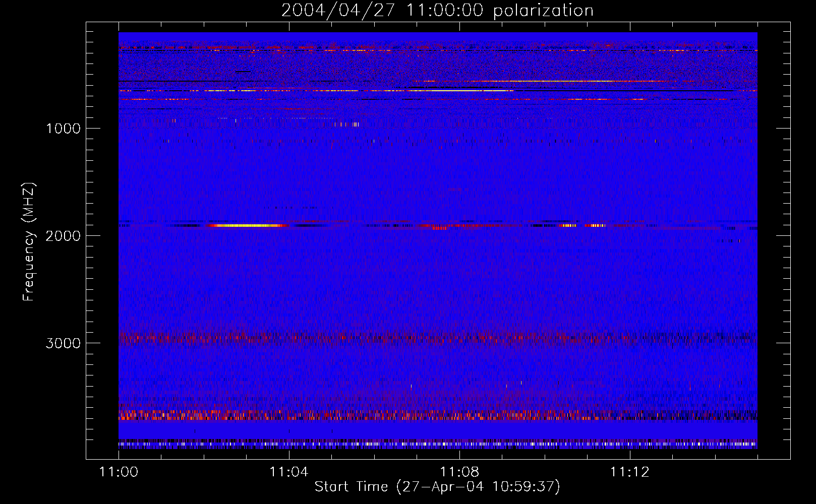Click the 'Start Time (27-Apr-04 10:59:37)' axis label
816x504 pixels.
pos(437,487)
